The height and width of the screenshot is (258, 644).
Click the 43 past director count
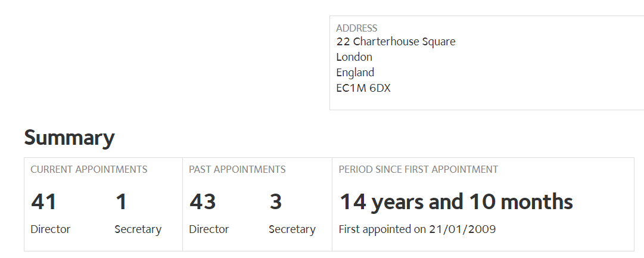tap(203, 202)
